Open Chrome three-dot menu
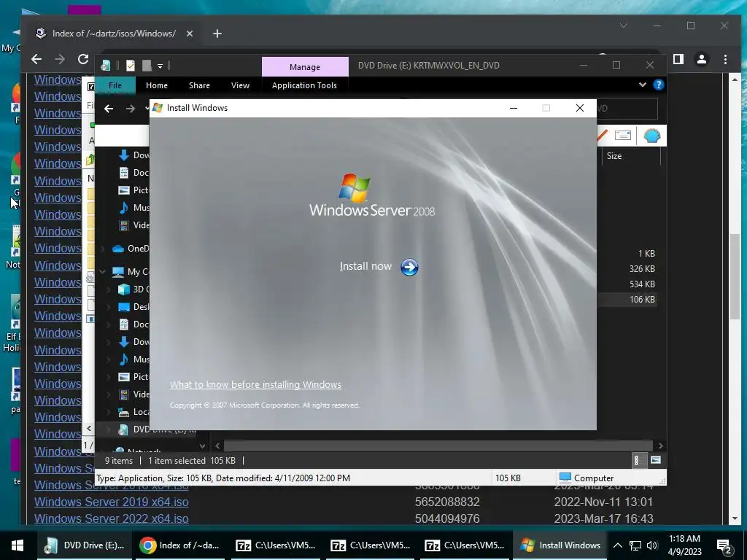This screenshot has height=560, width=747. (x=725, y=59)
